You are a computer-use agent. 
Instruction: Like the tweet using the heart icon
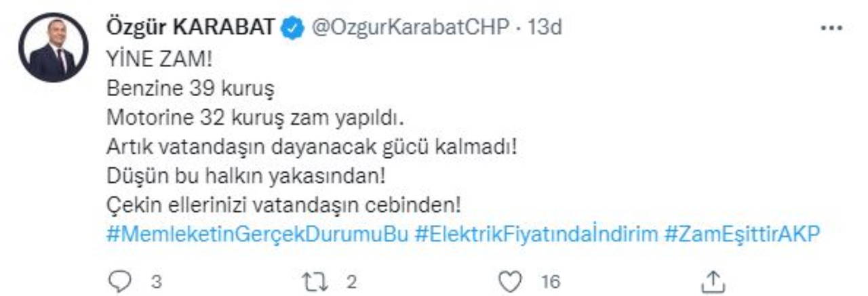[x=511, y=279]
